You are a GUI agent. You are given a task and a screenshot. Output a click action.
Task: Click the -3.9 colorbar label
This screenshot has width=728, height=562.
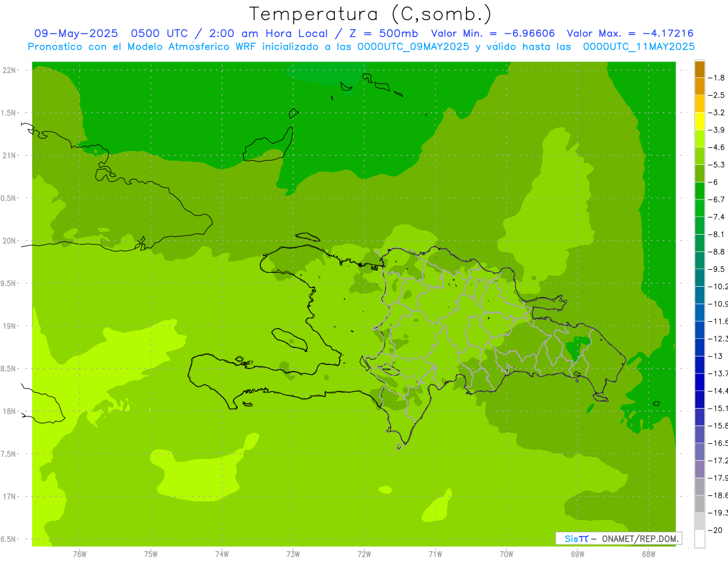tap(717, 130)
